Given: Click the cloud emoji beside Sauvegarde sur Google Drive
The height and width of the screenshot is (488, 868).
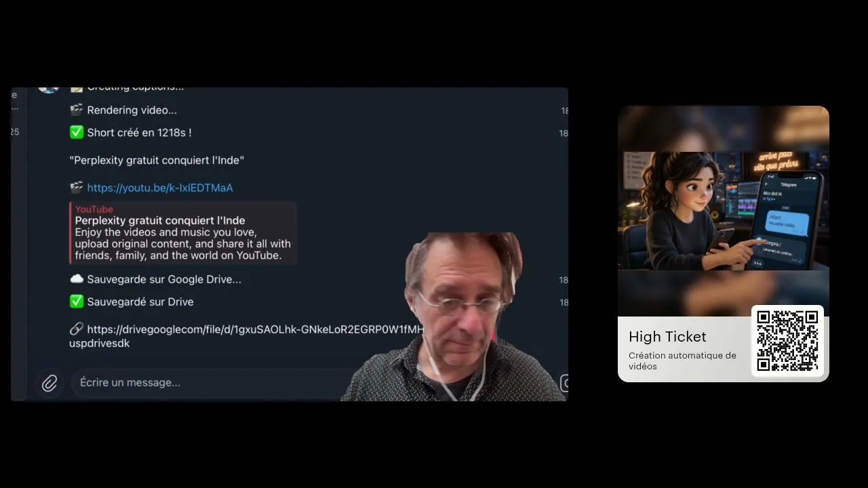Looking at the screenshot, I should click(x=76, y=279).
